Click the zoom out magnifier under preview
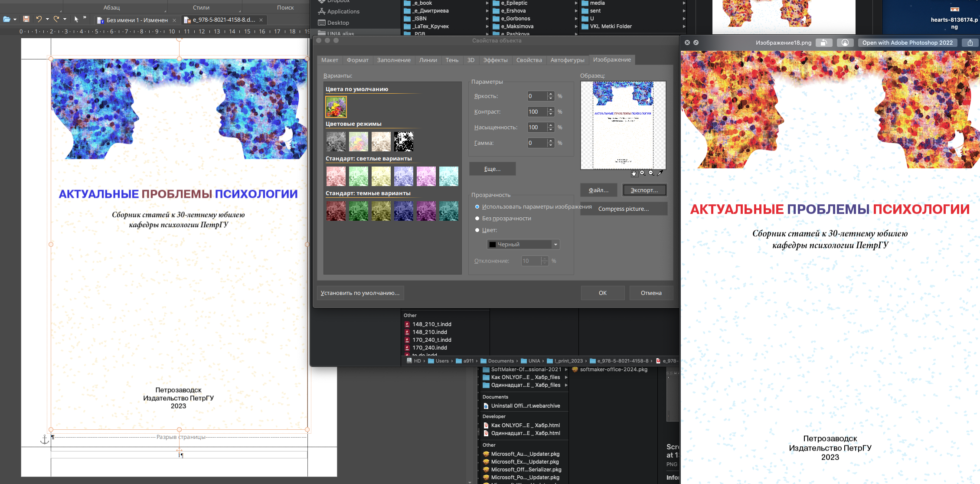980x484 pixels. [651, 173]
